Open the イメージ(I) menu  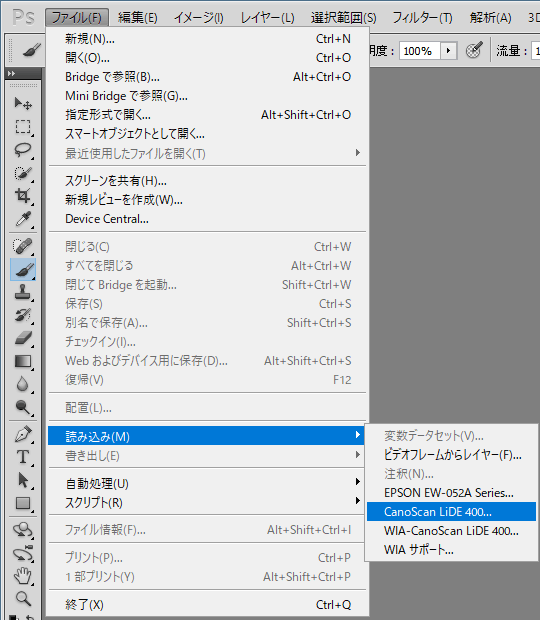[198, 18]
